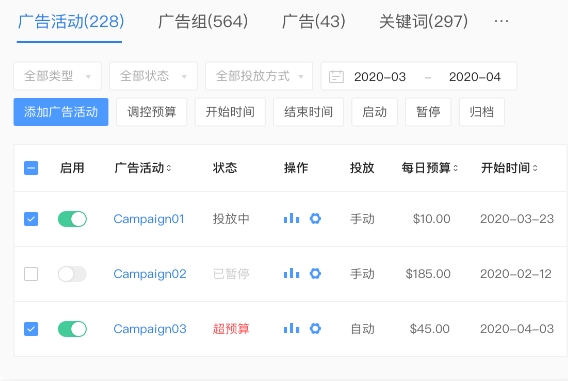
Task: Click the 开始时间 batch button
Action: click(230, 112)
